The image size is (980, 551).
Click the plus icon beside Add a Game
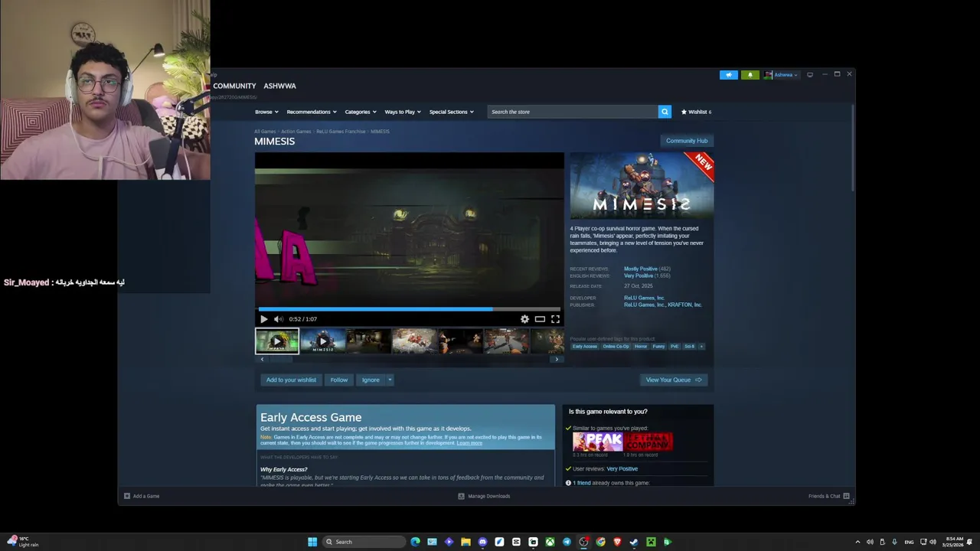(127, 496)
